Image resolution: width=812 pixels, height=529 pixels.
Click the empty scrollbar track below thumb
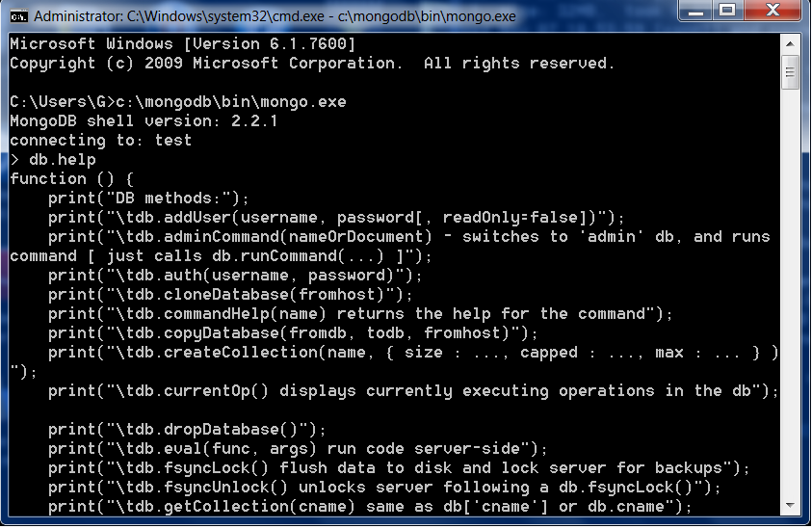coord(790,289)
